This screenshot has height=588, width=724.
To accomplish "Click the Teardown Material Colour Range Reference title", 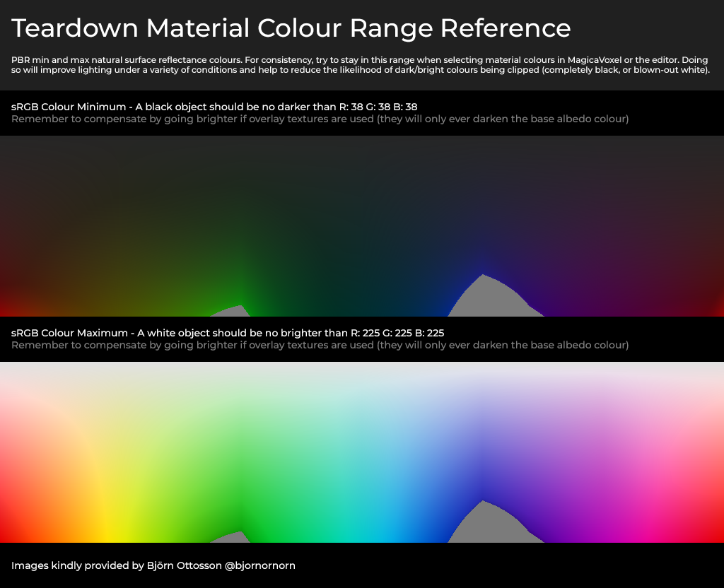I will pyautogui.click(x=291, y=28).
